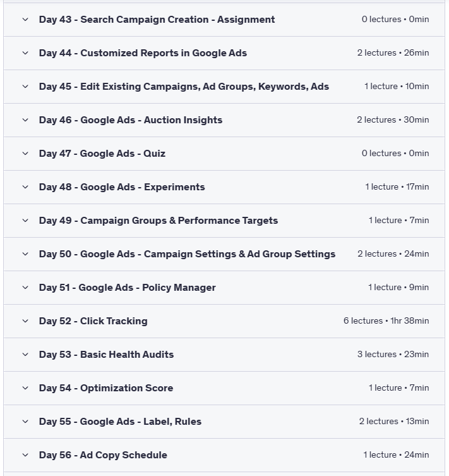Click Day 56 chevron arrow
The image size is (449, 476).
25,455
